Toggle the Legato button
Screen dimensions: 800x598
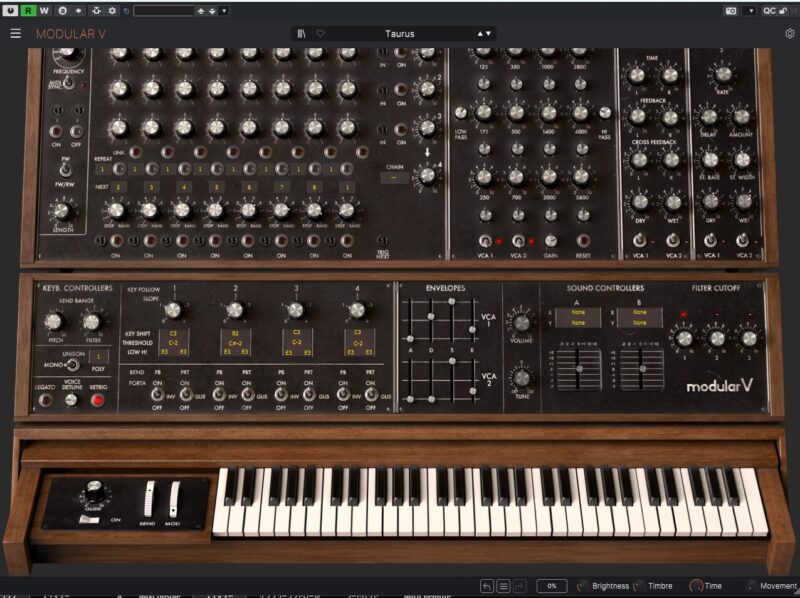click(45, 401)
